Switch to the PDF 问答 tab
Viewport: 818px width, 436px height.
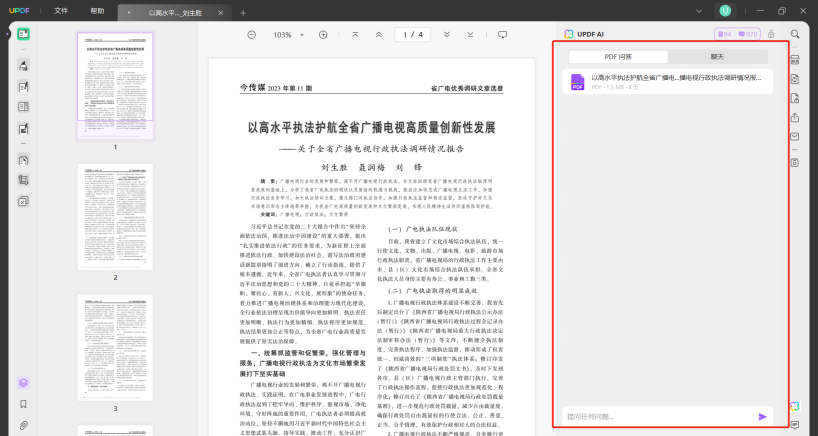(618, 57)
